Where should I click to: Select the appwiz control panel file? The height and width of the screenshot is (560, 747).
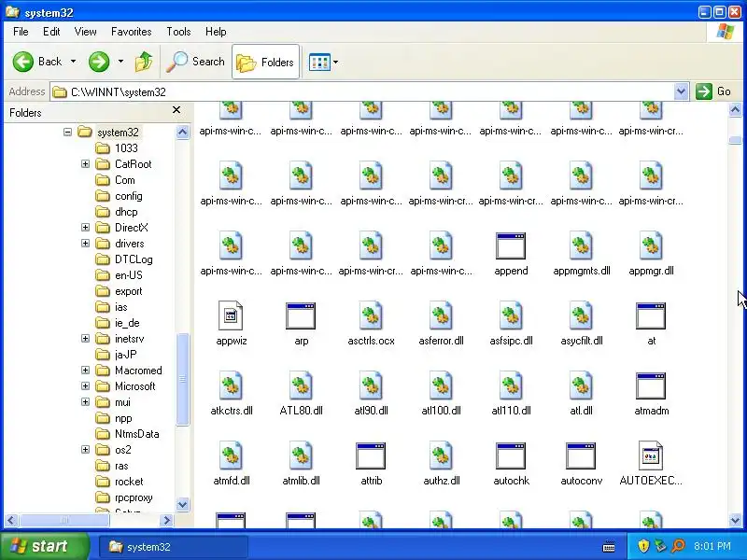tap(231, 315)
